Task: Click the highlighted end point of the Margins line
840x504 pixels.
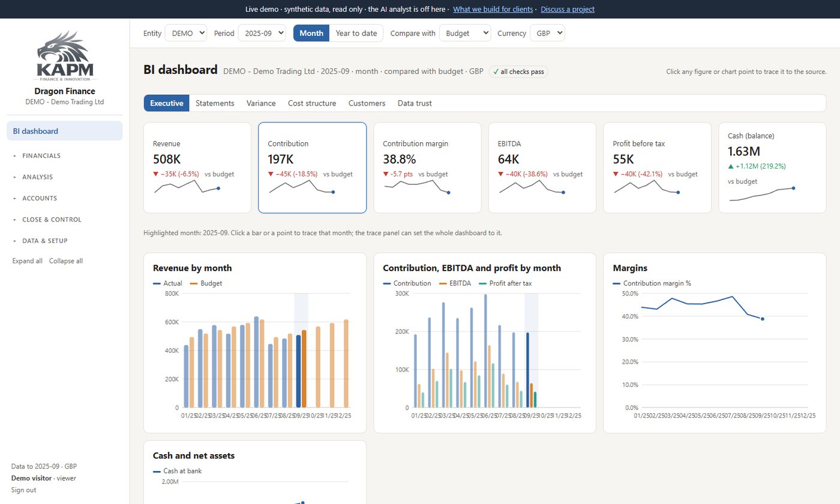Action: coord(763,319)
